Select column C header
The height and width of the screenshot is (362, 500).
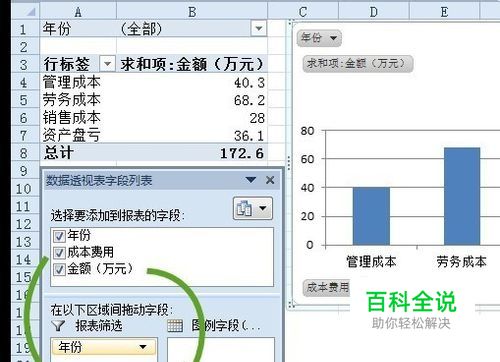[x=303, y=12]
